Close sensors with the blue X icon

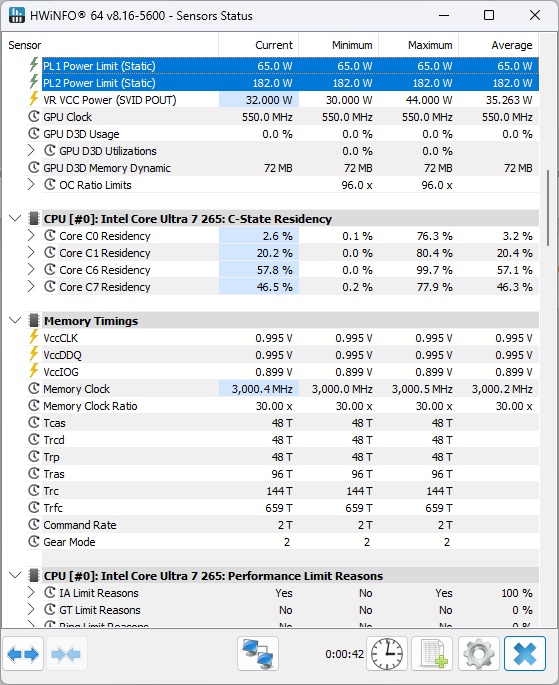[524, 654]
